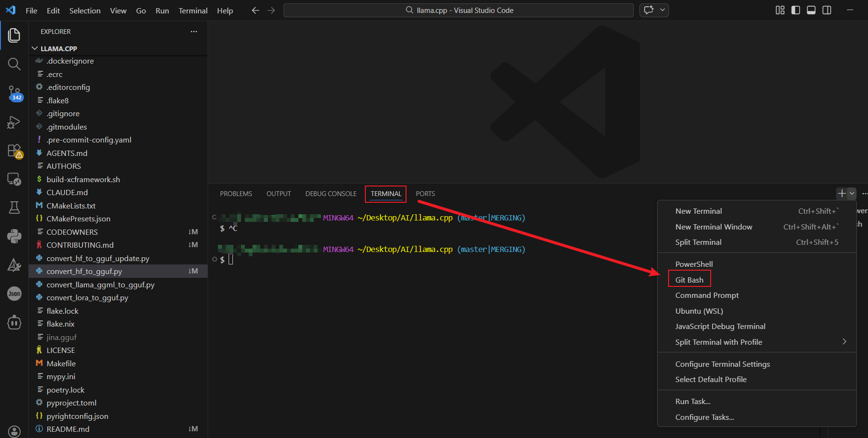The image size is (868, 438).
Task: Select Git Bash terminal profile
Action: [757, 280]
